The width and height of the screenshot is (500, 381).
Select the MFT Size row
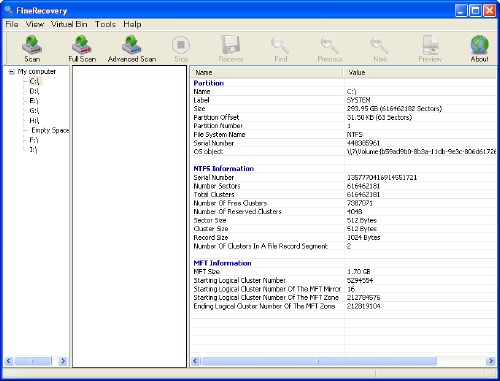[x=343, y=272]
